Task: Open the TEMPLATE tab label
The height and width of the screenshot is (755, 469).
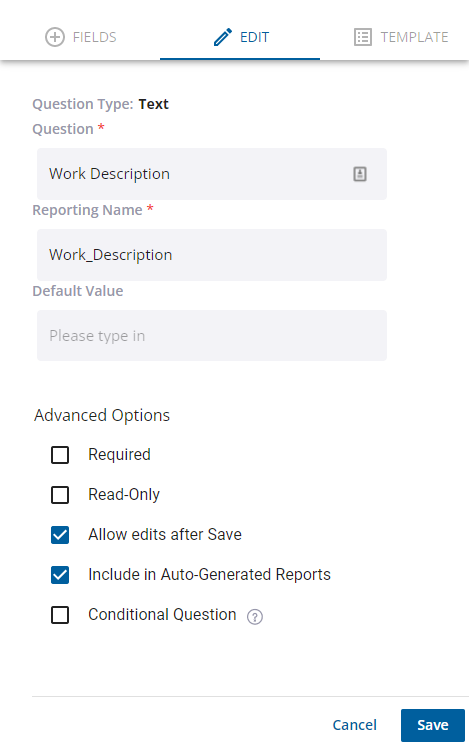Action: (x=414, y=37)
